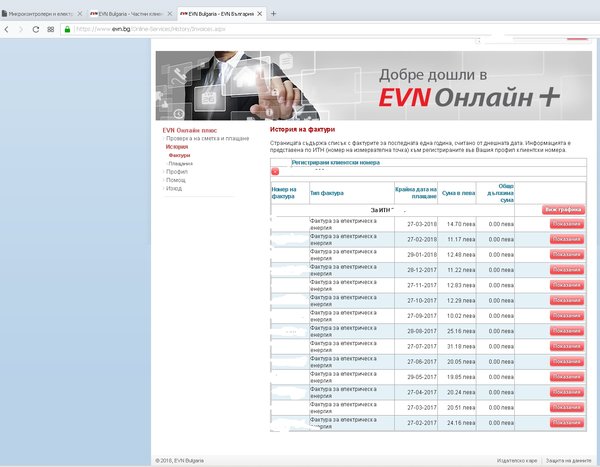Open Фактури in the sidebar submenu
Screen dimensions: 600x467
(179, 155)
